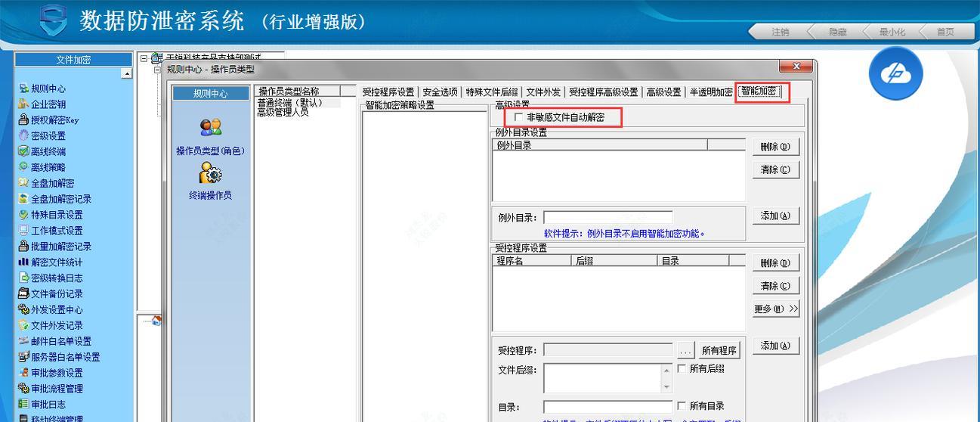Open 离线策略 in the sidebar
Image resolution: width=980 pixels, height=422 pixels.
click(x=42, y=168)
